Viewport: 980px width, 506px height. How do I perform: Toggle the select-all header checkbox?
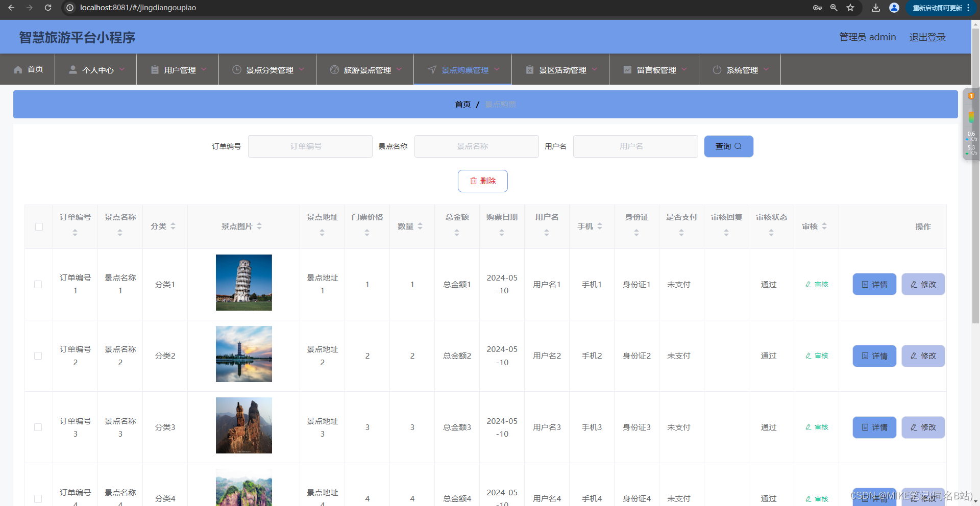[x=39, y=226]
